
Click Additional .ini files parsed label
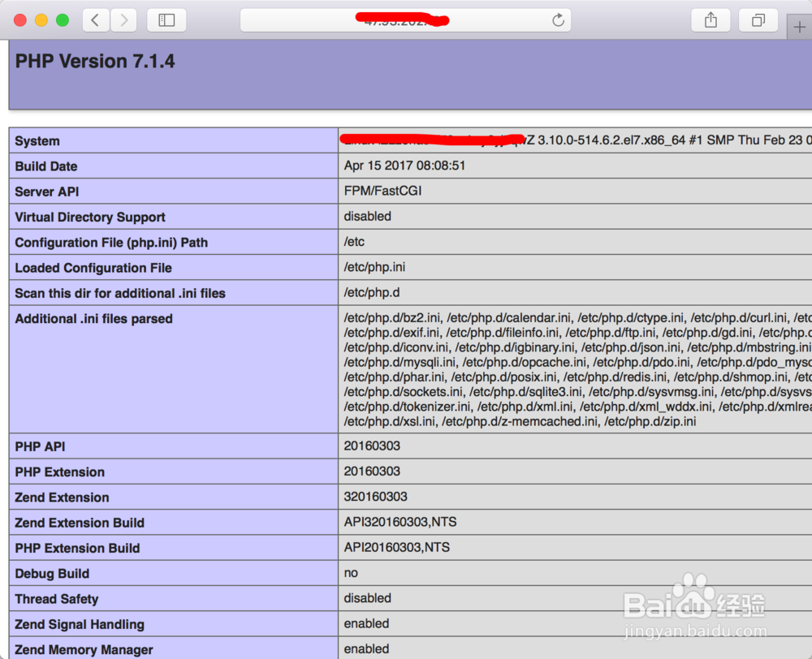point(93,318)
